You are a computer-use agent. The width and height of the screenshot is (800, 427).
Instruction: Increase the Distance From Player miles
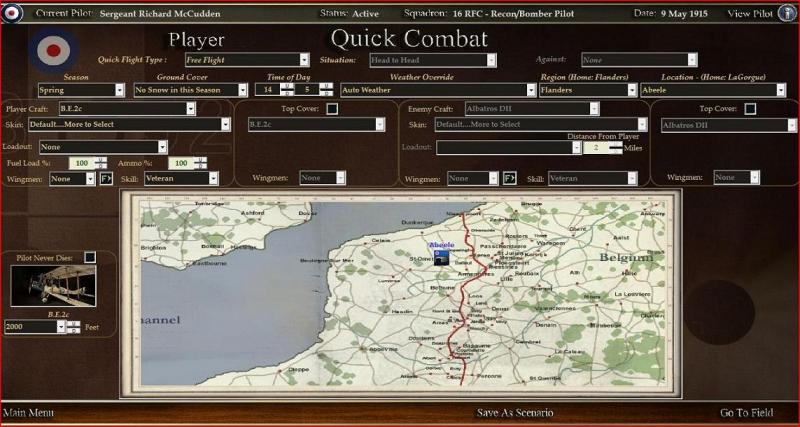(x=616, y=144)
